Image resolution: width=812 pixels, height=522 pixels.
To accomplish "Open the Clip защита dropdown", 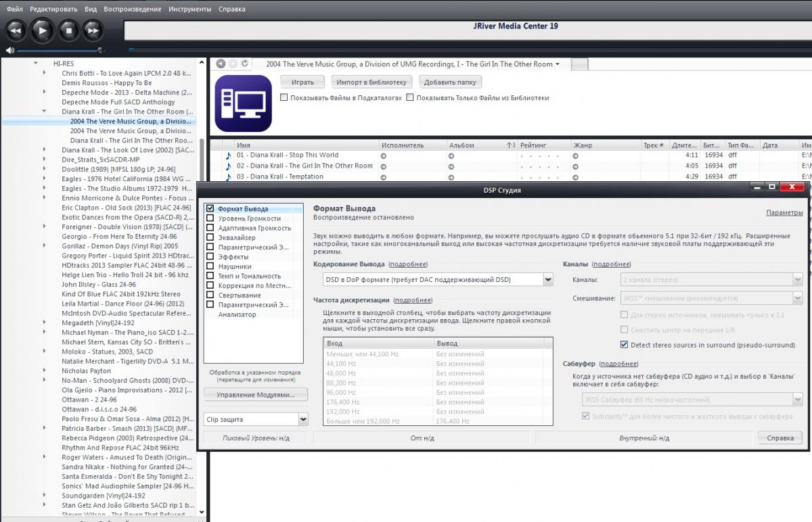I will point(256,419).
